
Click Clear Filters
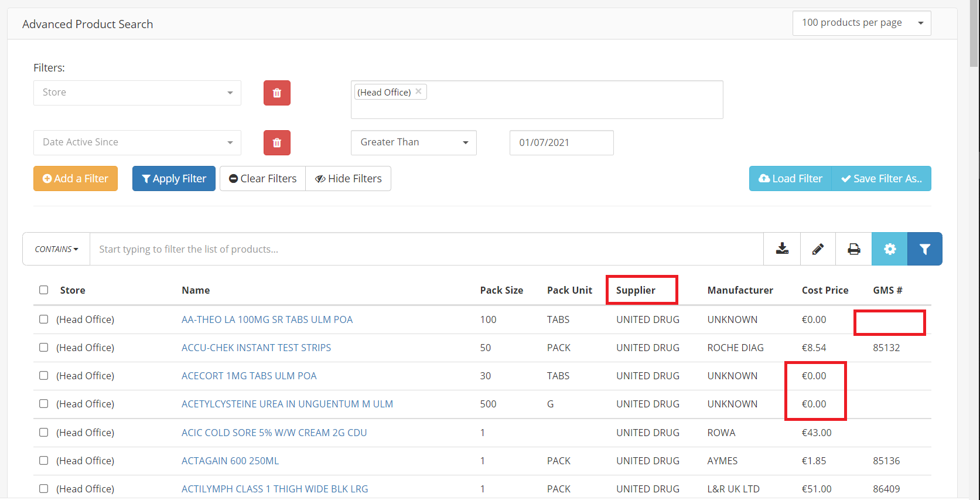tap(262, 179)
